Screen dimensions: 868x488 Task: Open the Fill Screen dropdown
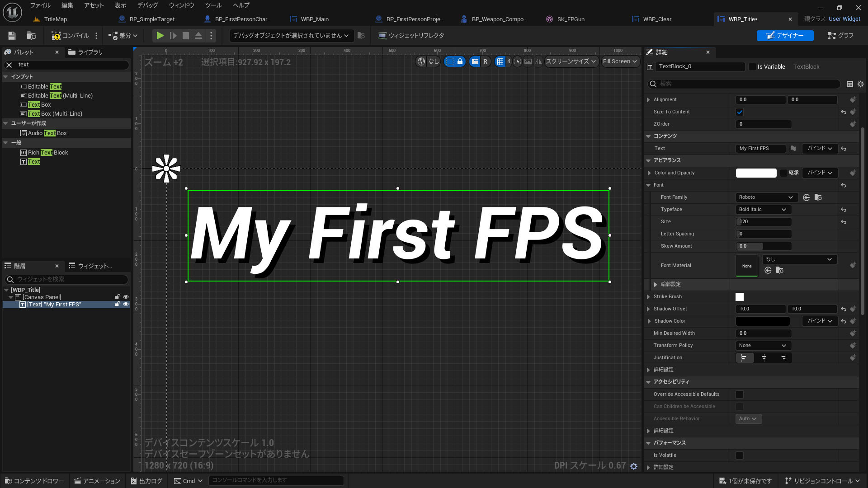[x=620, y=61]
